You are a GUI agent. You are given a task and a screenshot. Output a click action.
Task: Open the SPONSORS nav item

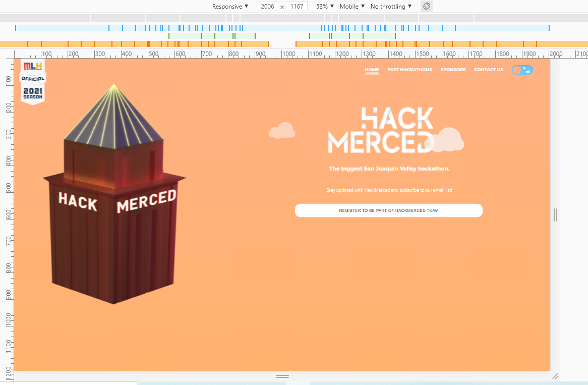[x=453, y=70]
